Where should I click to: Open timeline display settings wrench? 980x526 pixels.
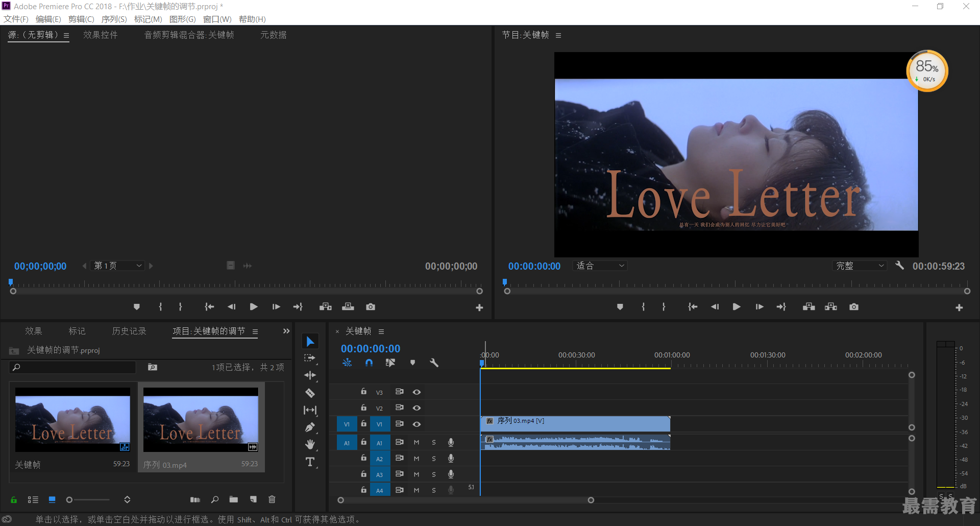[434, 363]
